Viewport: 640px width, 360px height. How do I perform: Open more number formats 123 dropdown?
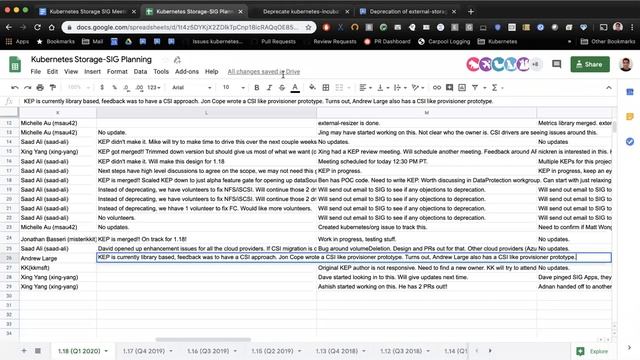153,87
